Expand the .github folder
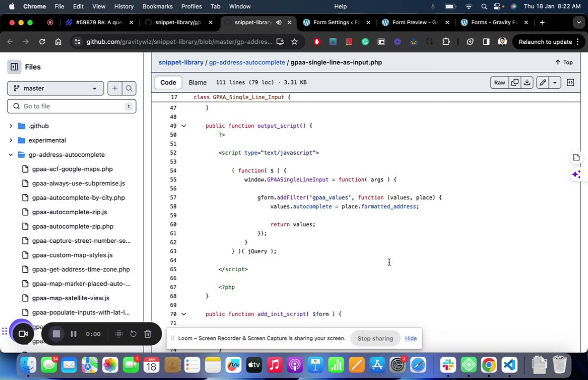The image size is (588, 380). tap(11, 126)
